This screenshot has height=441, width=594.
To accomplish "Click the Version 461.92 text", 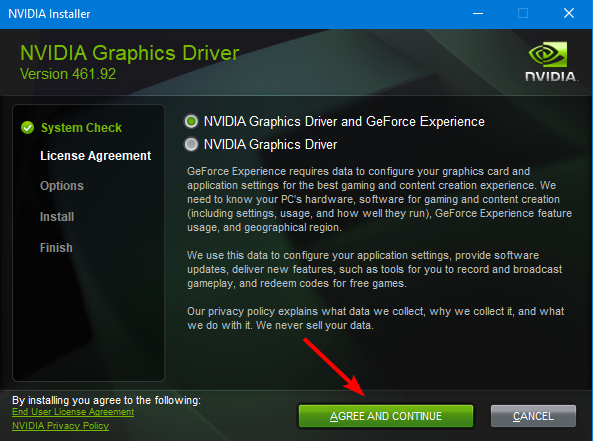I will point(68,74).
